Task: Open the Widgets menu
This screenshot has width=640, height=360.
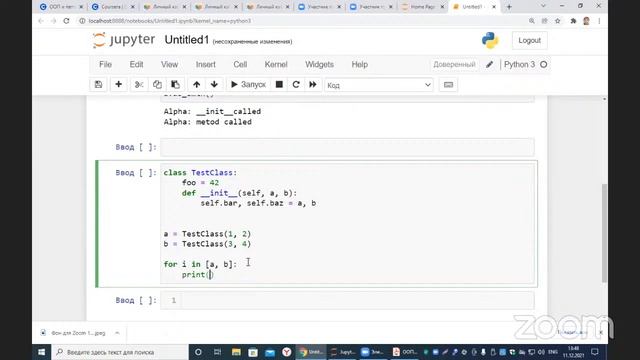Action: click(x=319, y=64)
